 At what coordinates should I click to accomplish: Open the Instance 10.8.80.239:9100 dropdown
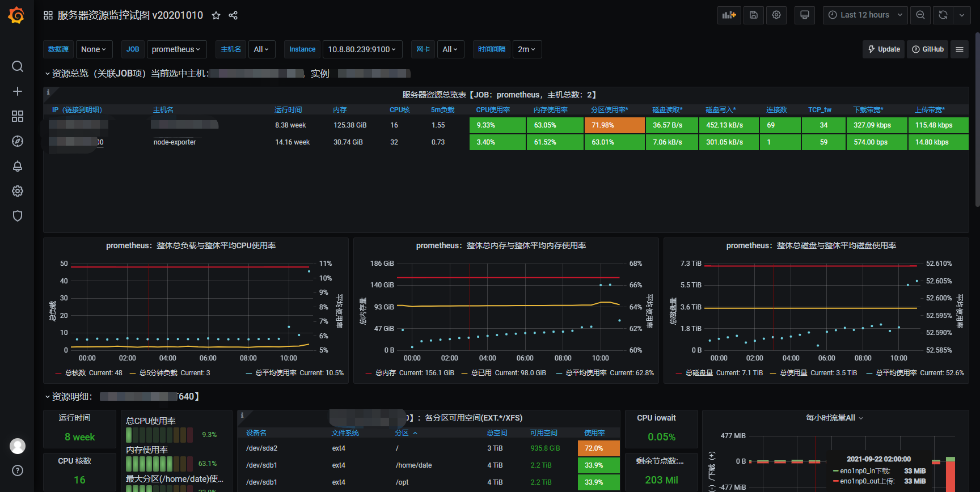click(363, 49)
